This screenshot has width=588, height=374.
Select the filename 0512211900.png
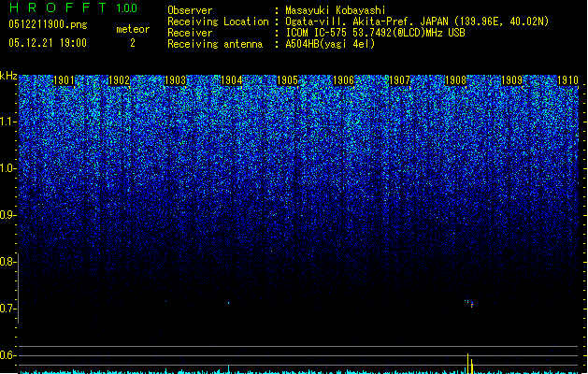48,24
